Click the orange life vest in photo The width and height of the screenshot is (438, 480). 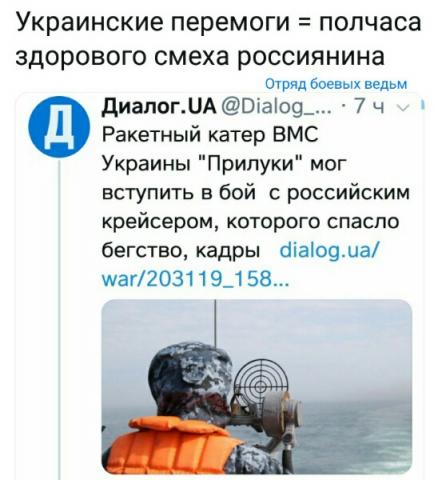click(173, 445)
